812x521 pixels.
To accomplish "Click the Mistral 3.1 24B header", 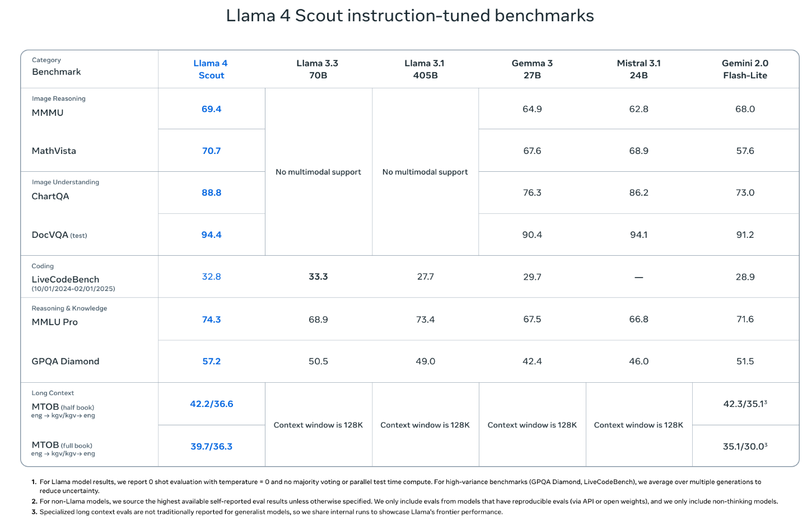I will coord(638,69).
